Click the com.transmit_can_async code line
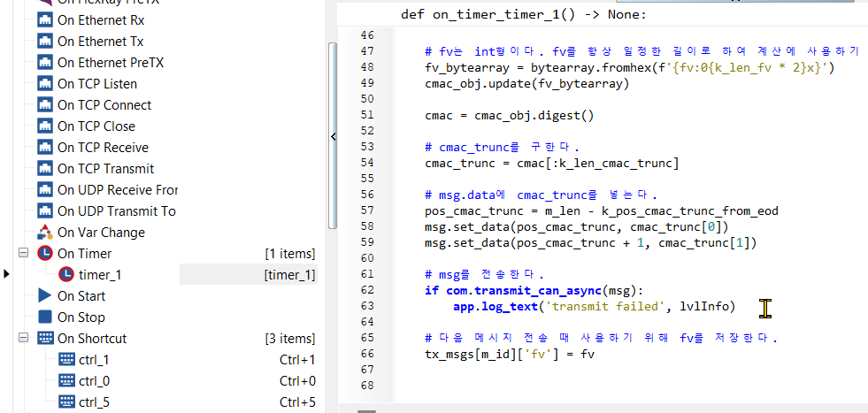 (534, 289)
